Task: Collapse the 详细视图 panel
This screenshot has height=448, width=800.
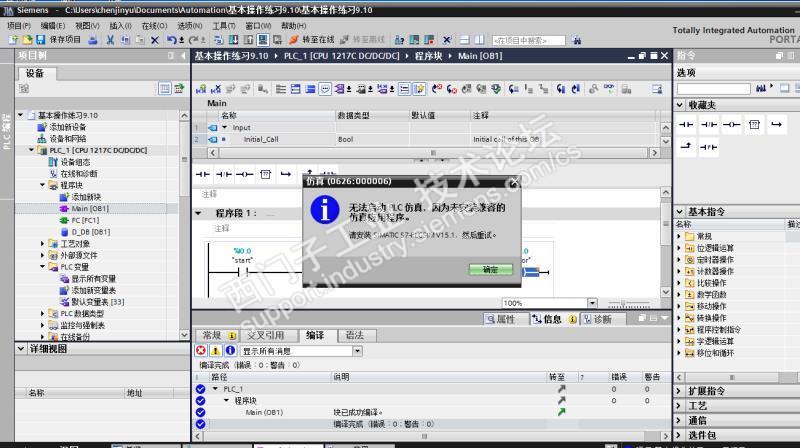Action: click(21, 349)
